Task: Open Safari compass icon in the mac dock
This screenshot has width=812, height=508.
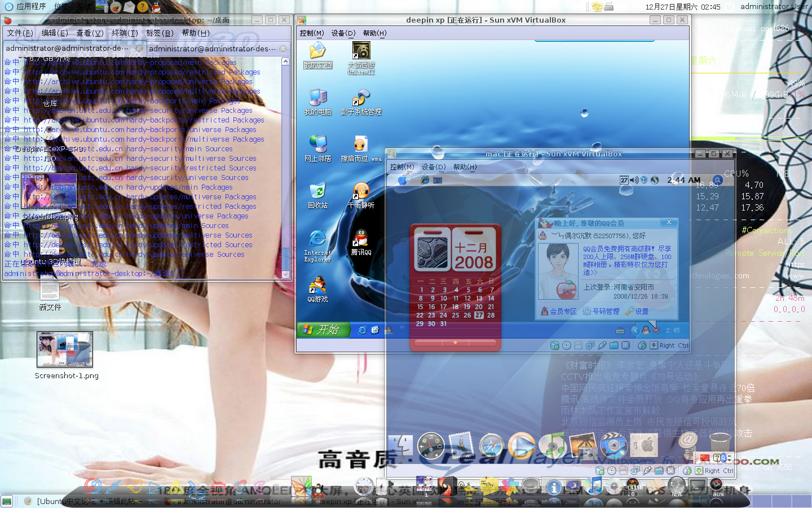Action: 491,446
